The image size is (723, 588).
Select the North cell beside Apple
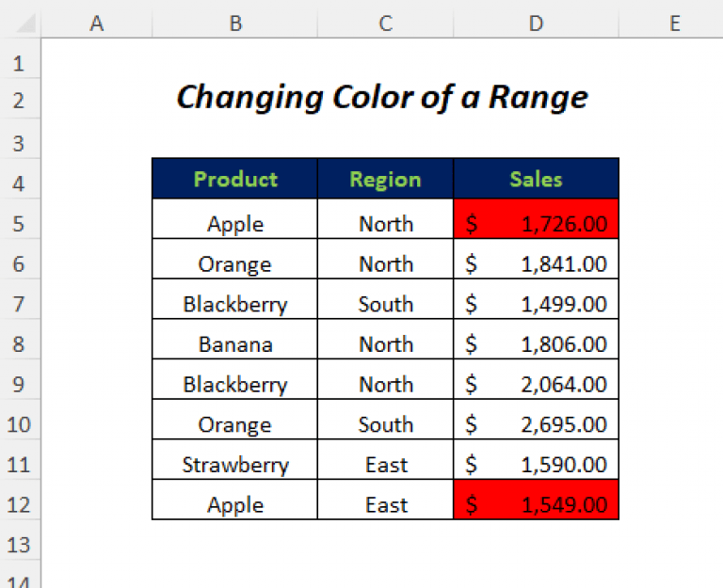click(x=385, y=219)
